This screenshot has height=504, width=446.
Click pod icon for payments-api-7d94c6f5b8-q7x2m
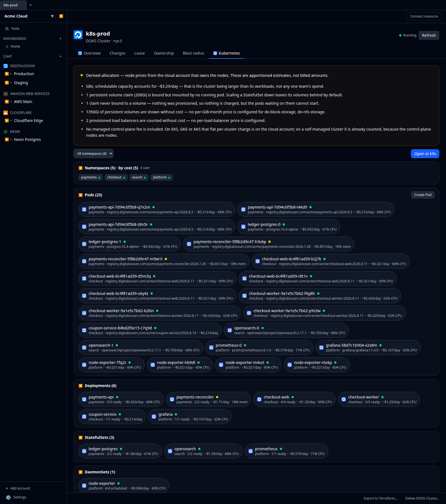84,209
